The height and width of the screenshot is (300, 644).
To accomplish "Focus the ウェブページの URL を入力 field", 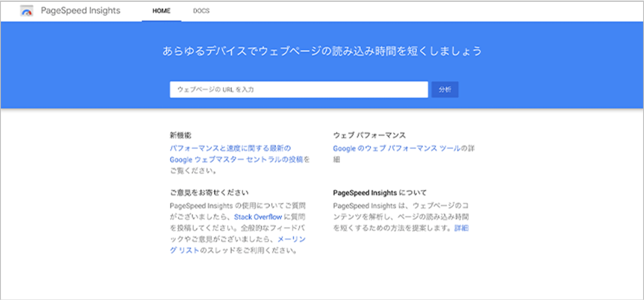I will pos(298,89).
